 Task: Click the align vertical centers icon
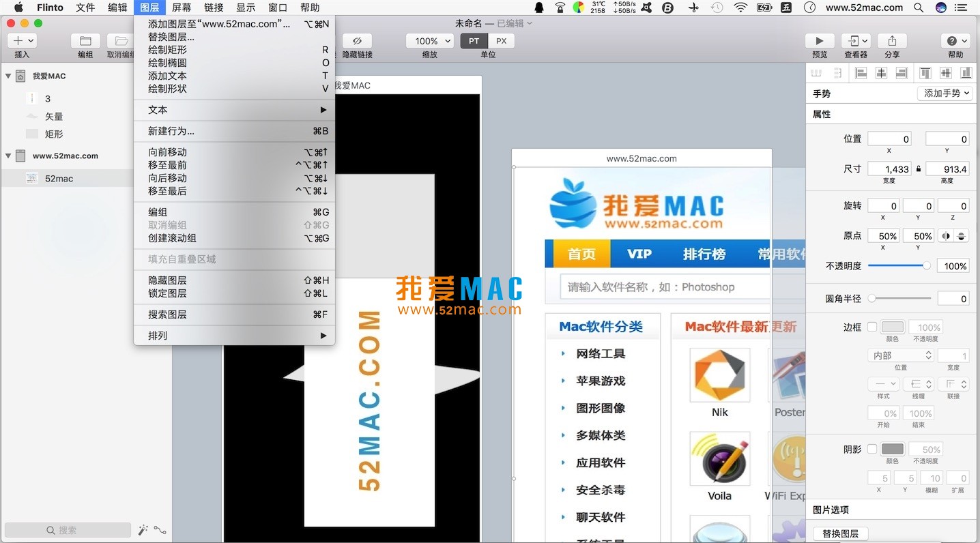(945, 73)
